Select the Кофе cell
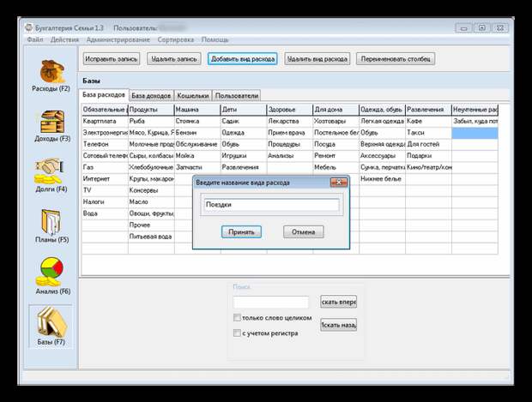The image size is (532, 402). pyautogui.click(x=428, y=121)
